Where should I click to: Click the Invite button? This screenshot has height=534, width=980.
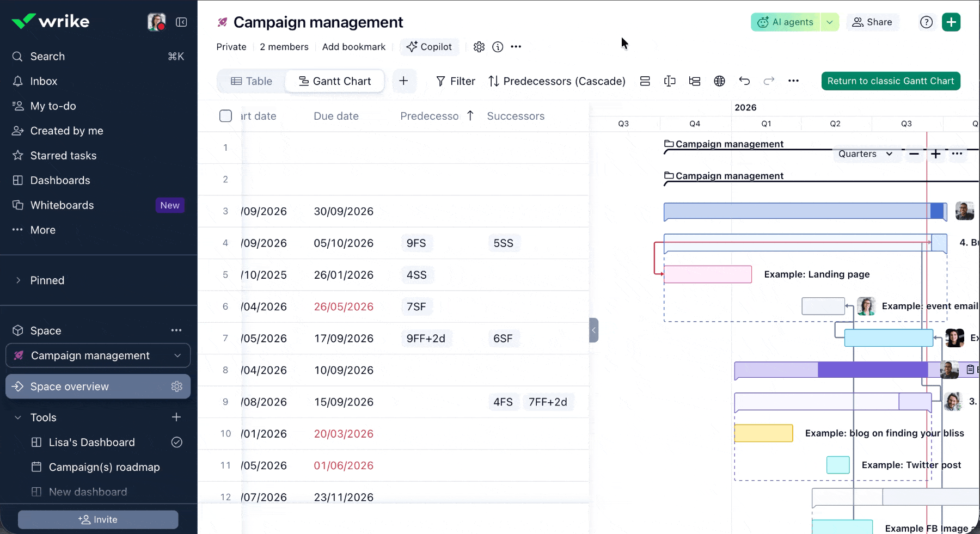click(x=98, y=520)
